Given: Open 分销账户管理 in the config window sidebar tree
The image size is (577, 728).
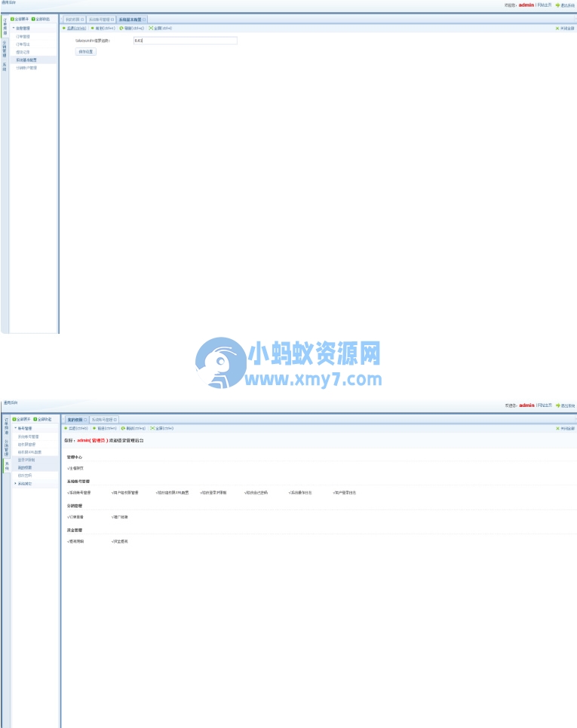Looking at the screenshot, I should point(26,68).
